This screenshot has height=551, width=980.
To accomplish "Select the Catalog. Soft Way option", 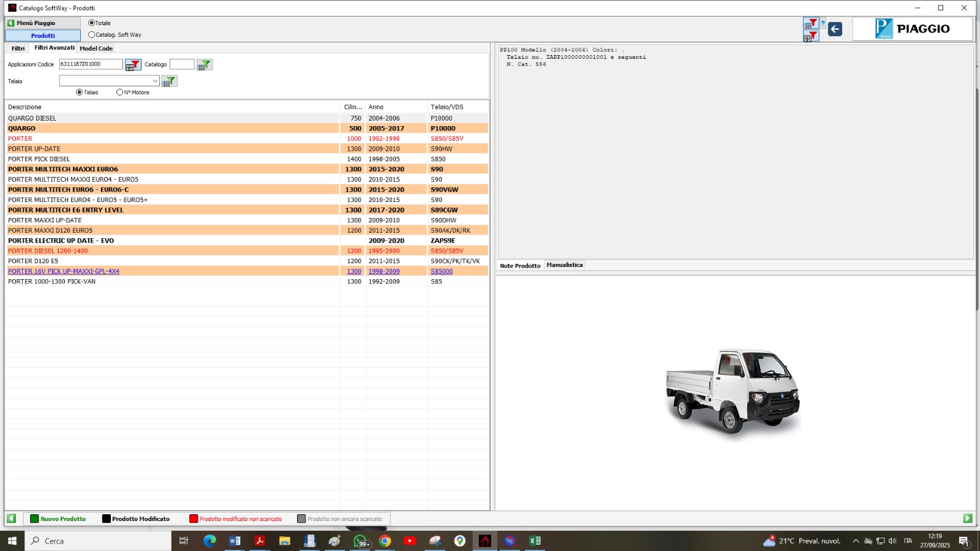I will 92,35.
